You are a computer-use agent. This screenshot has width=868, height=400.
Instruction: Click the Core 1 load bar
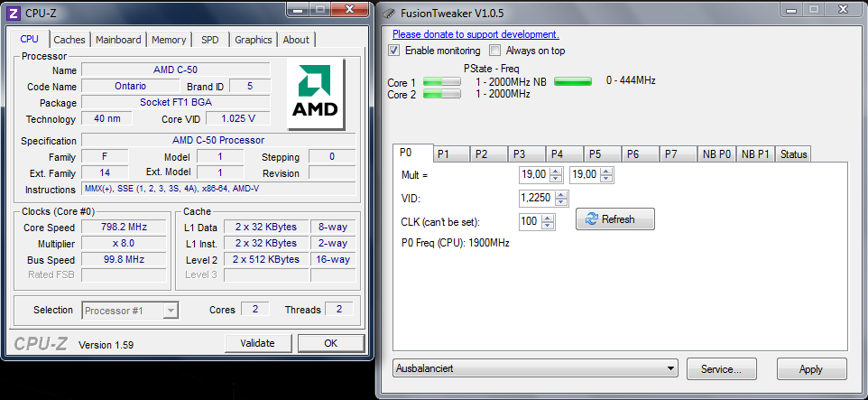[x=442, y=82]
